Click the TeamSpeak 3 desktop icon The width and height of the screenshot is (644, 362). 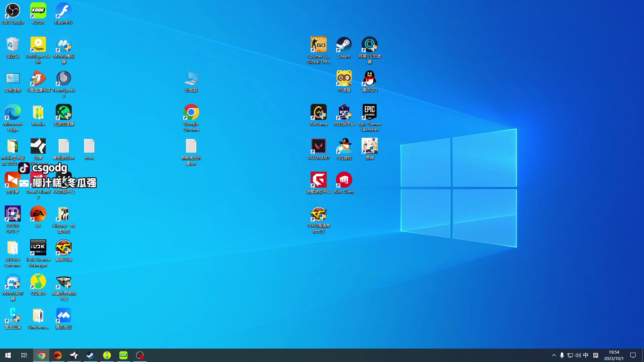coord(64,84)
